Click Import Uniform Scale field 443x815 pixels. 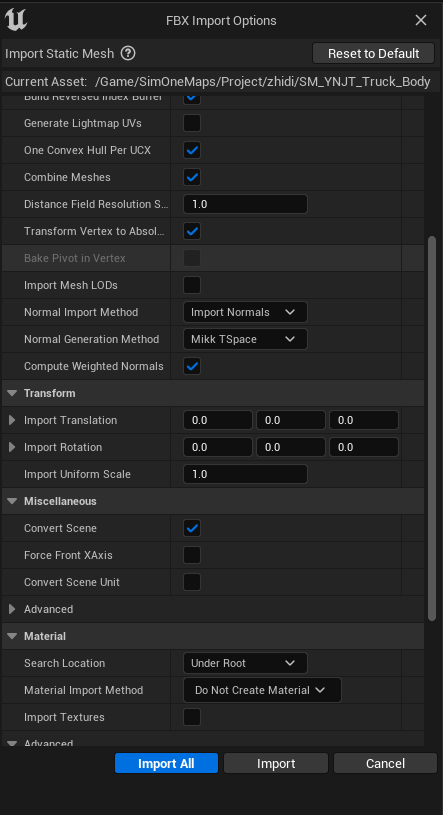point(245,475)
